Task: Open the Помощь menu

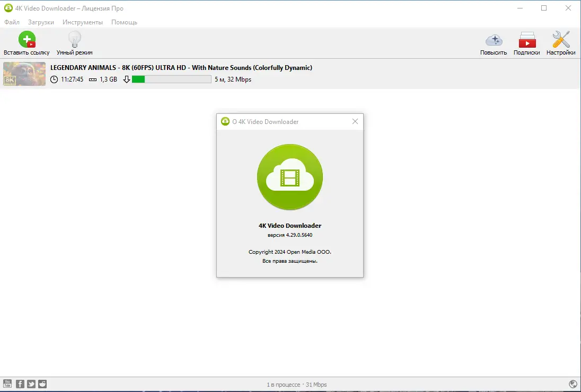Action: [x=124, y=22]
